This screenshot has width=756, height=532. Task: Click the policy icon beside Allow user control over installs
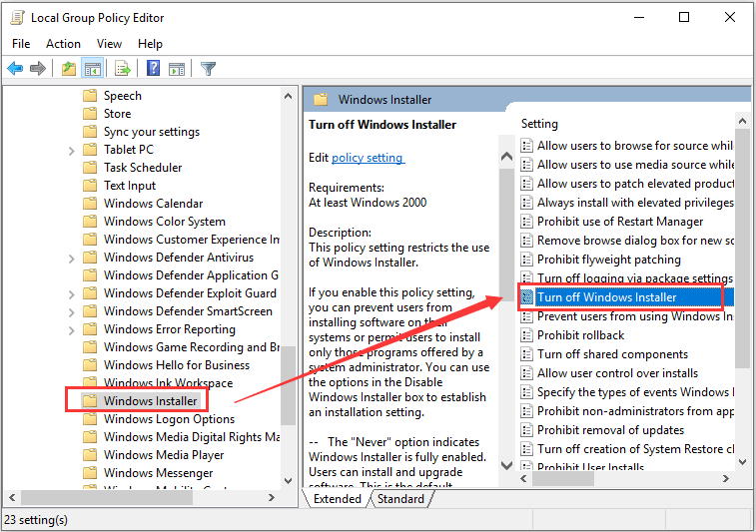point(526,373)
